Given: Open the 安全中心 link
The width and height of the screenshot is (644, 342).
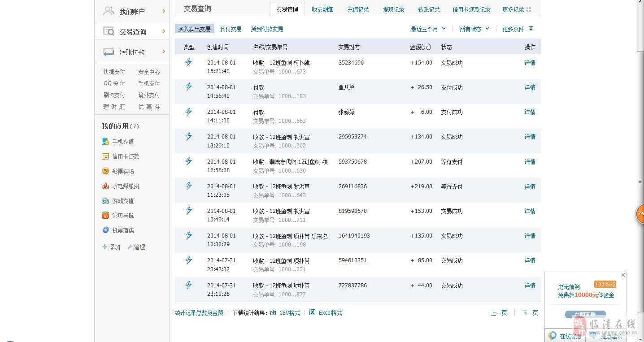Looking at the screenshot, I should [149, 72].
